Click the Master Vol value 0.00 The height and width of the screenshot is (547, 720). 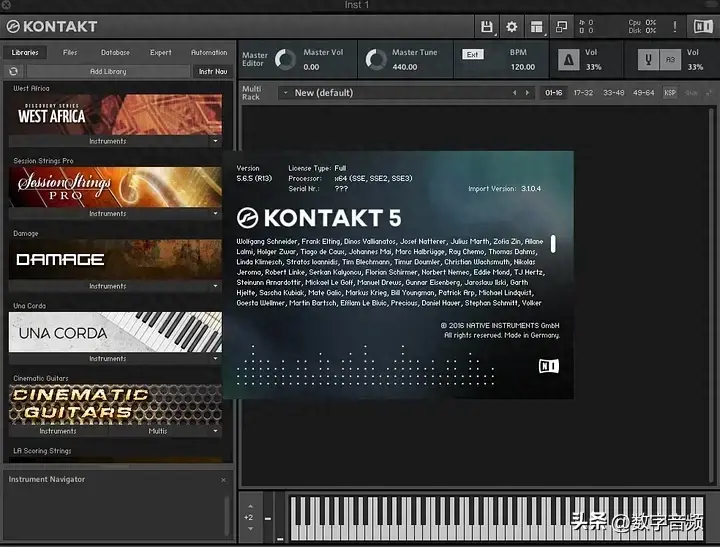coord(311,67)
